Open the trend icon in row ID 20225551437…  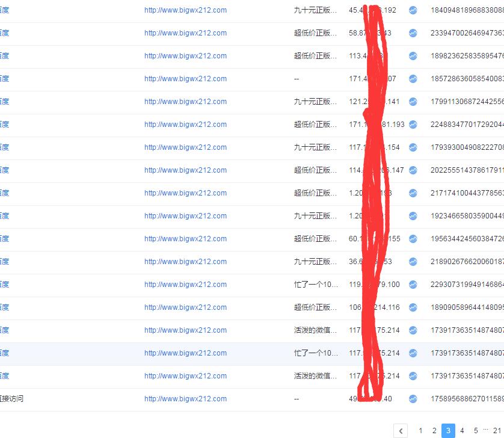(x=413, y=170)
